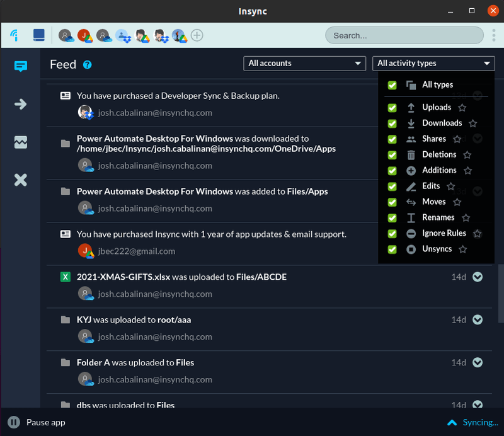Screen dimensions: 504x436
Task: Disable the Deletions filter checkbox
Action: point(392,154)
